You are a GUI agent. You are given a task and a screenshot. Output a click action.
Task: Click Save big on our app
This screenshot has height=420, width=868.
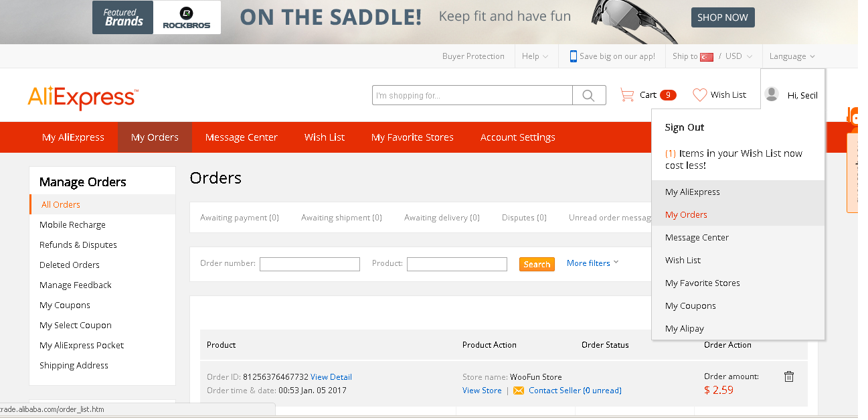pos(618,56)
